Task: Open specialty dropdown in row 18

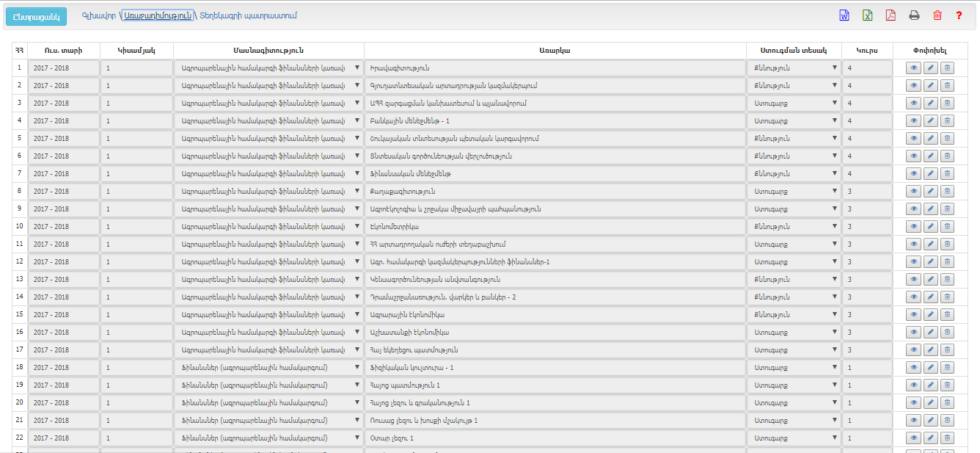Action: pos(268,368)
